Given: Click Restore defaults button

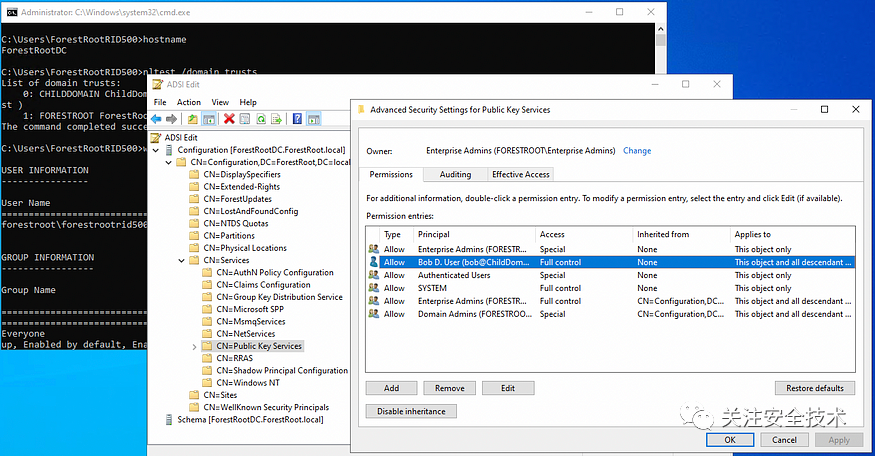Looking at the screenshot, I should point(815,388).
